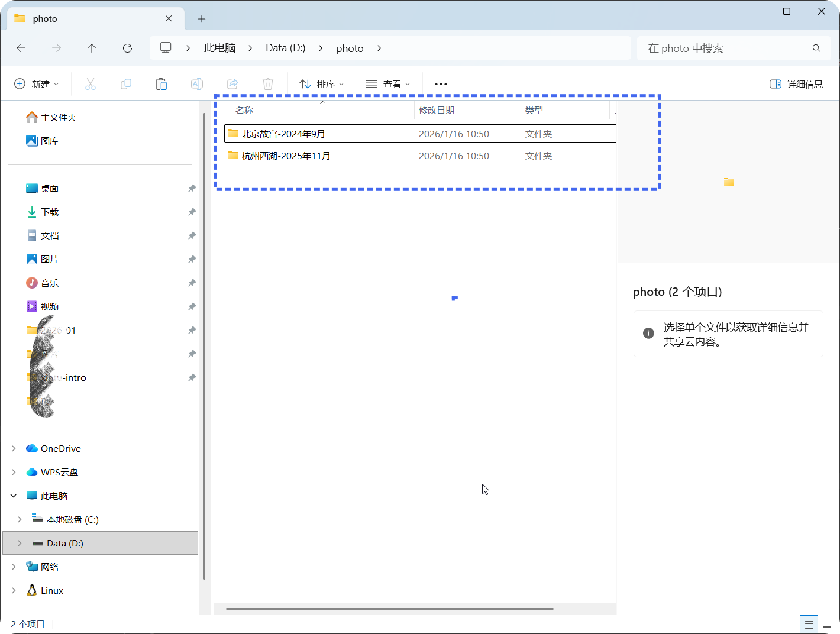Viewport: 840px width, 634px height.
Task: Click Data (D:) in the address breadcrumb
Action: point(285,48)
